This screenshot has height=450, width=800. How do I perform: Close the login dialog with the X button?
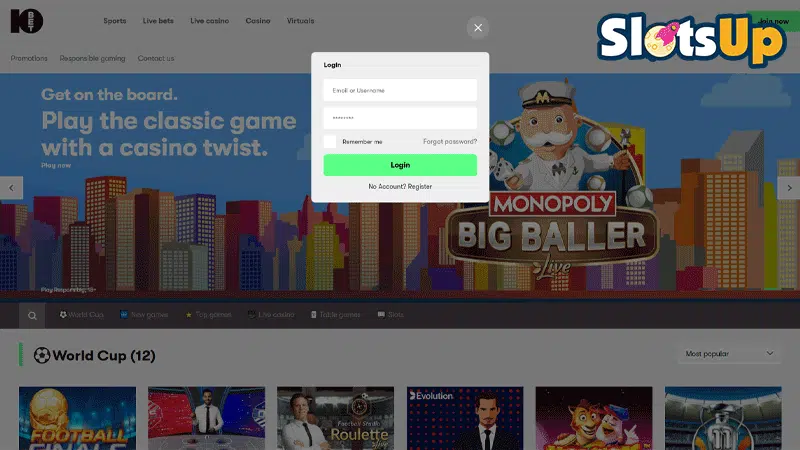pos(478,28)
